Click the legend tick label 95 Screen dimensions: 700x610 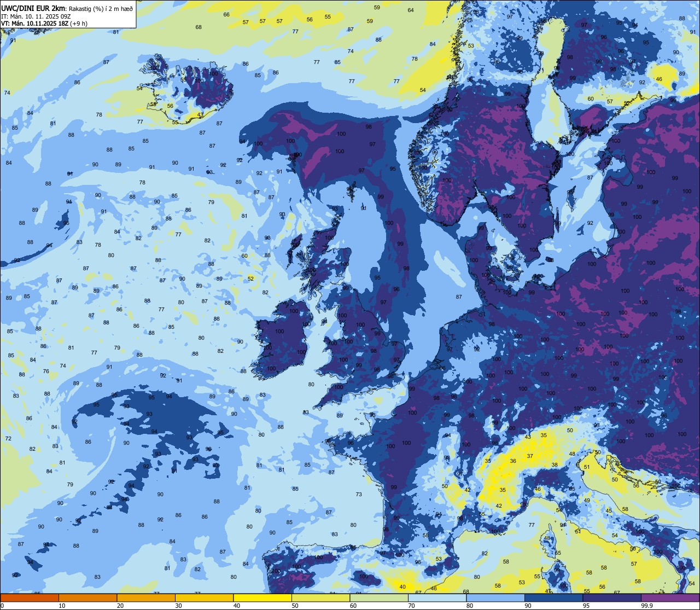point(586,606)
